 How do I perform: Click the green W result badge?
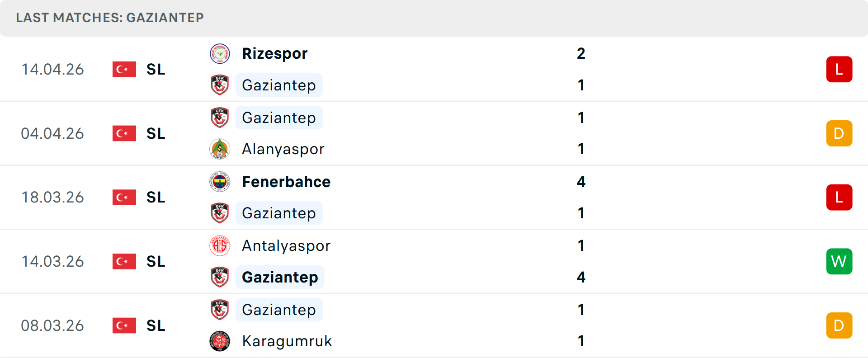point(839,261)
